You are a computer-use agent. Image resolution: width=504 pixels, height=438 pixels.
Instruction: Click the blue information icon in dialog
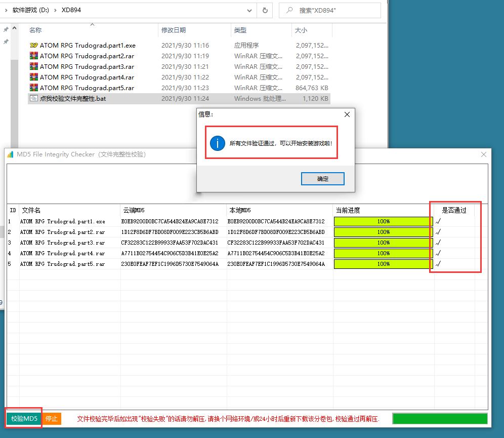click(217, 143)
